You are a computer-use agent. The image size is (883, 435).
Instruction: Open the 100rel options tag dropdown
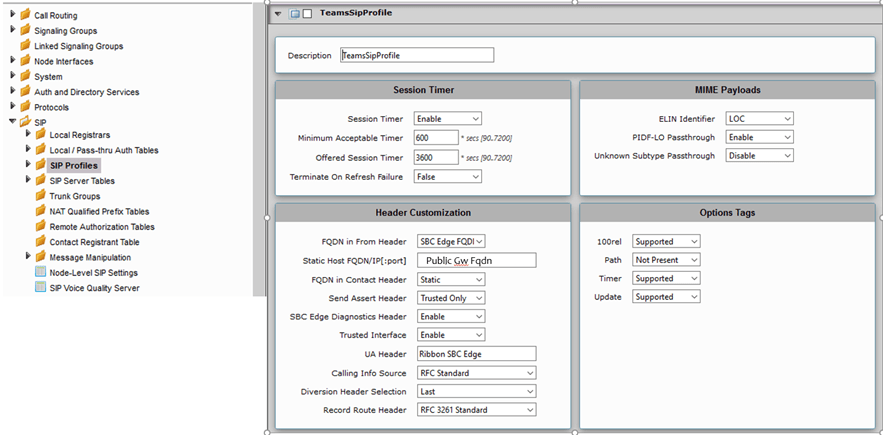click(x=666, y=241)
